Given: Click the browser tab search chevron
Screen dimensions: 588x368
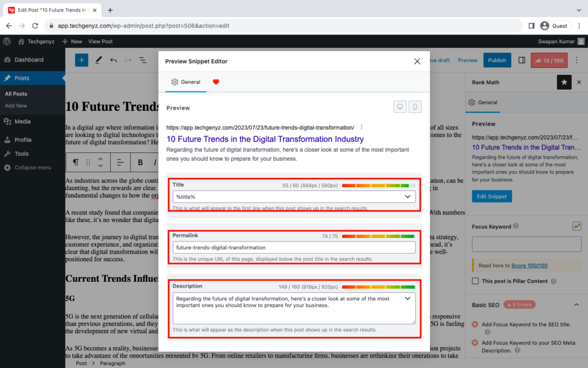Looking at the screenshot, I should point(579,10).
